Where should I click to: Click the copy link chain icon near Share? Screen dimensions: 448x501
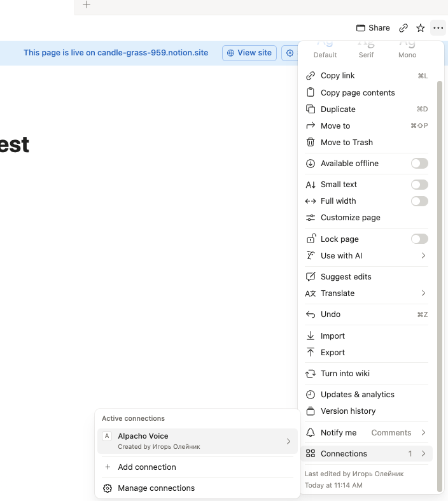click(403, 28)
